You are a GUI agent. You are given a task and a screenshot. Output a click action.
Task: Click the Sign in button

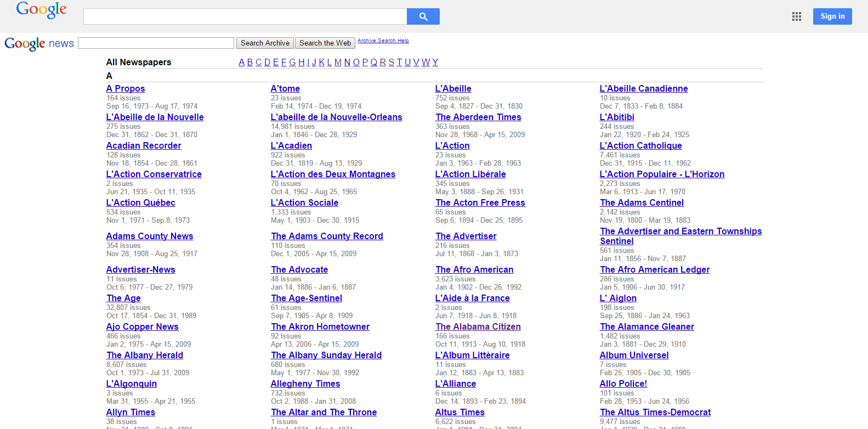[832, 16]
